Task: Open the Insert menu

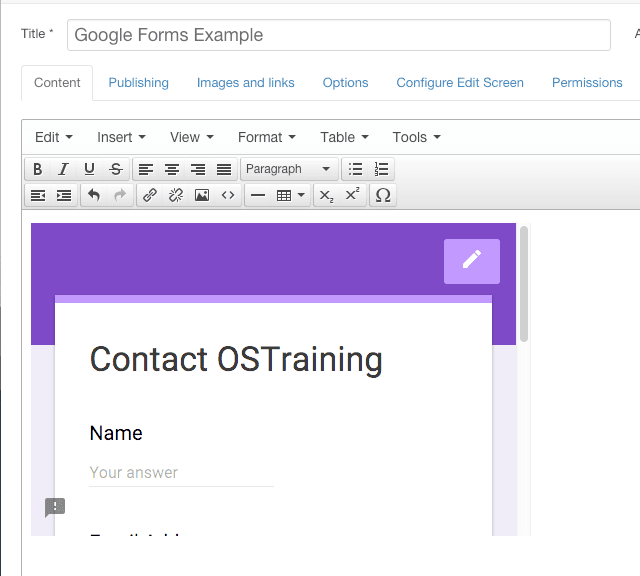Action: click(x=121, y=137)
